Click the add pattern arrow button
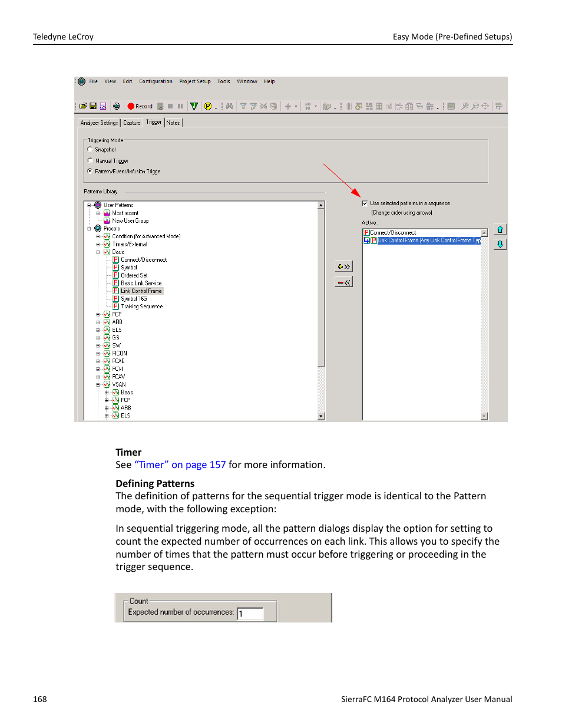Screen dimensions: 562x728 pyautogui.click(x=344, y=266)
